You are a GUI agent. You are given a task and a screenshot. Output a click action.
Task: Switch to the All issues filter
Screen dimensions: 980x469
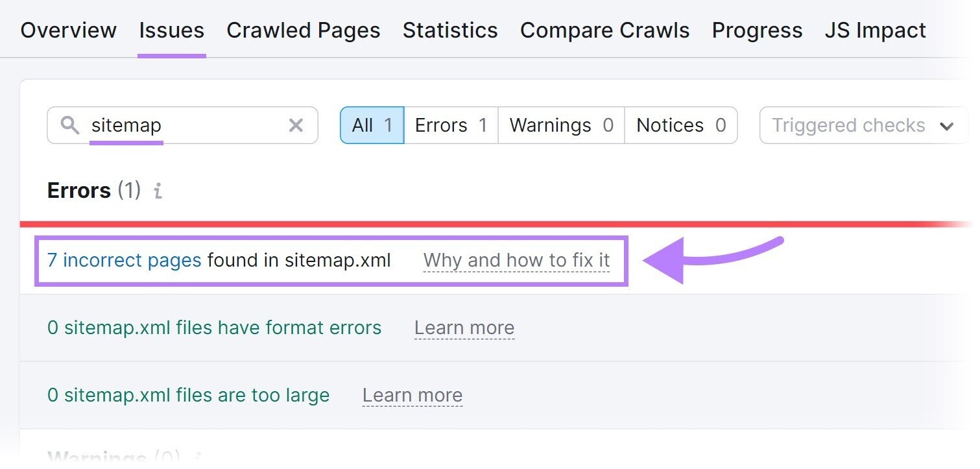click(372, 125)
